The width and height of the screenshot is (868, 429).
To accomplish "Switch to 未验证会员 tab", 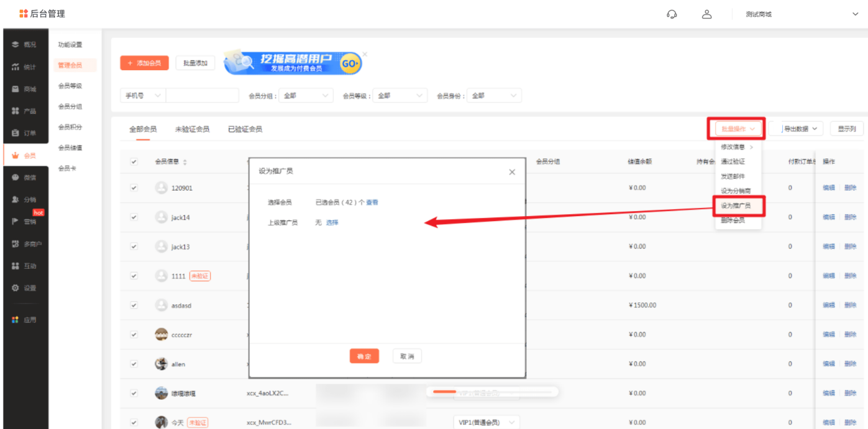I will coord(192,129).
